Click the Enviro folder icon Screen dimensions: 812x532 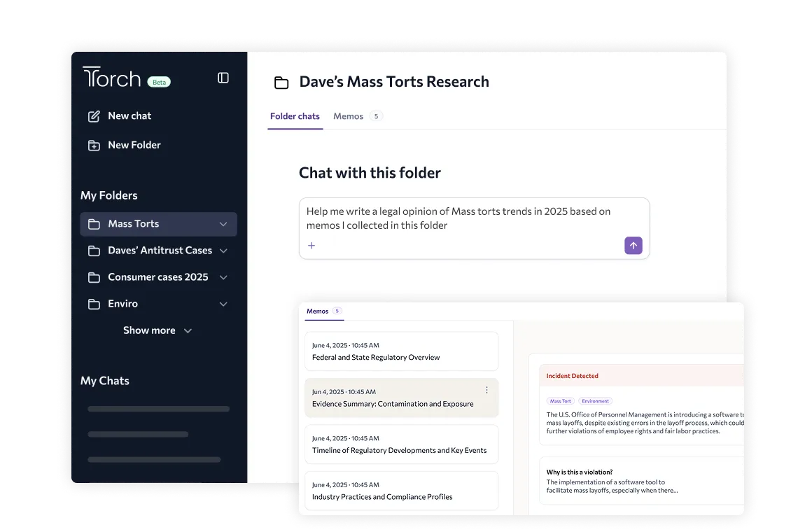click(94, 304)
